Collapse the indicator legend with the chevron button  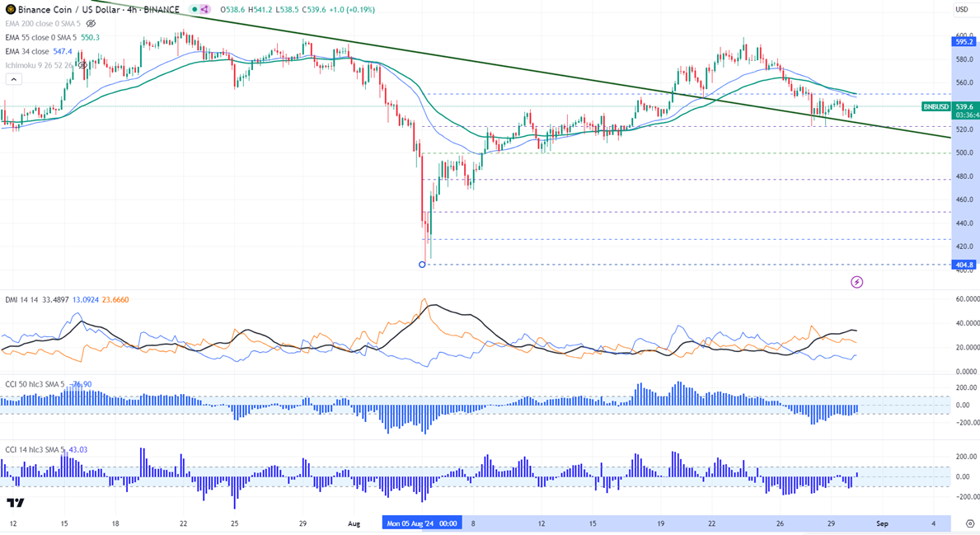pos(13,79)
